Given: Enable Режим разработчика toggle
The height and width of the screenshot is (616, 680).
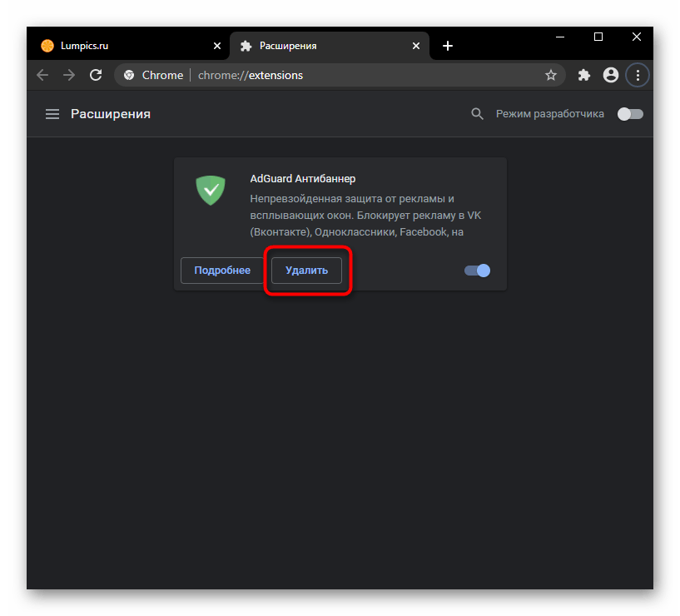Looking at the screenshot, I should pos(630,114).
